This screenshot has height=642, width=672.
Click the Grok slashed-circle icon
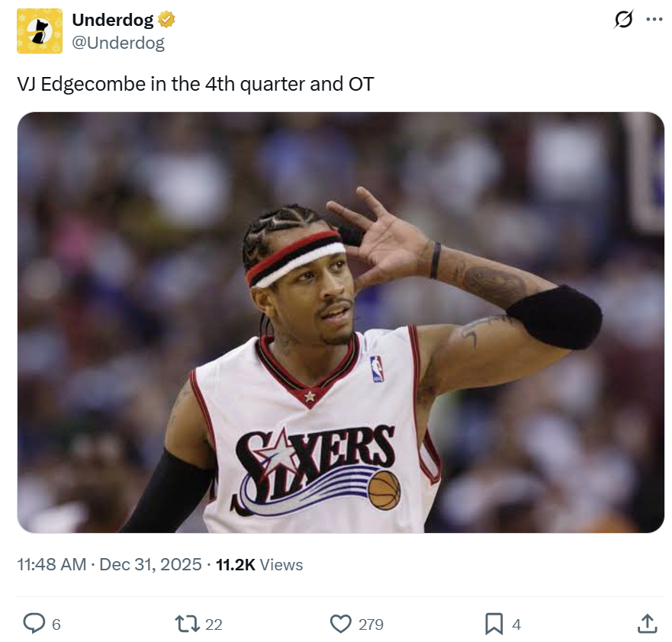pyautogui.click(x=623, y=20)
